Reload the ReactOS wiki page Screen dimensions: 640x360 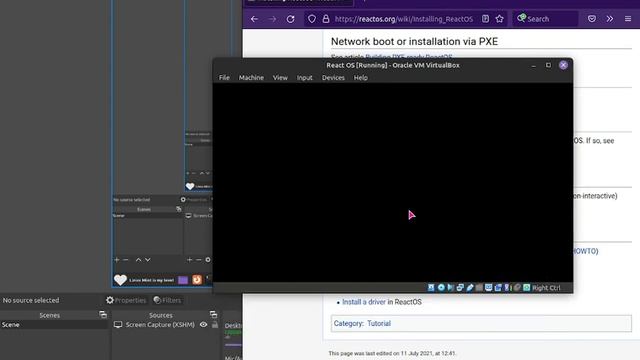click(290, 19)
